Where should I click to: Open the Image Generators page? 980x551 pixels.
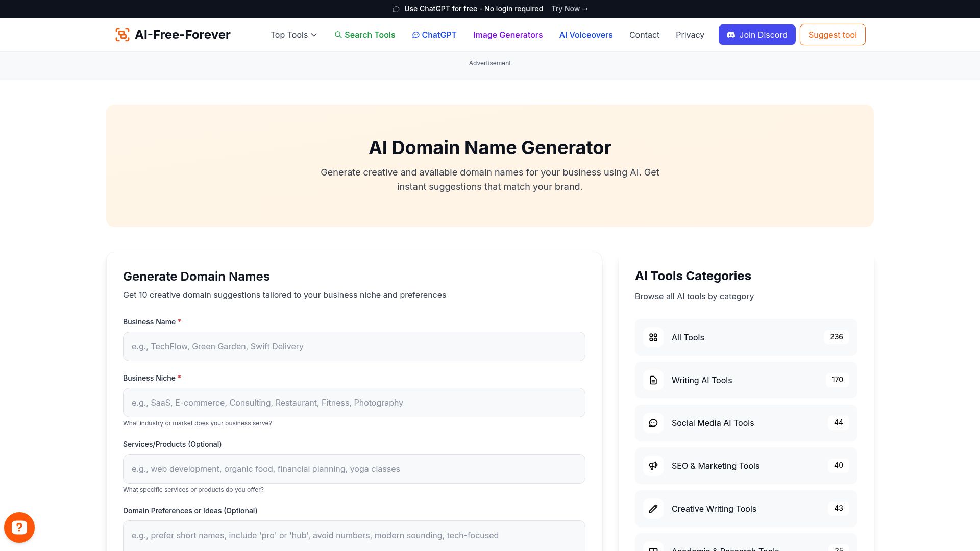click(508, 35)
